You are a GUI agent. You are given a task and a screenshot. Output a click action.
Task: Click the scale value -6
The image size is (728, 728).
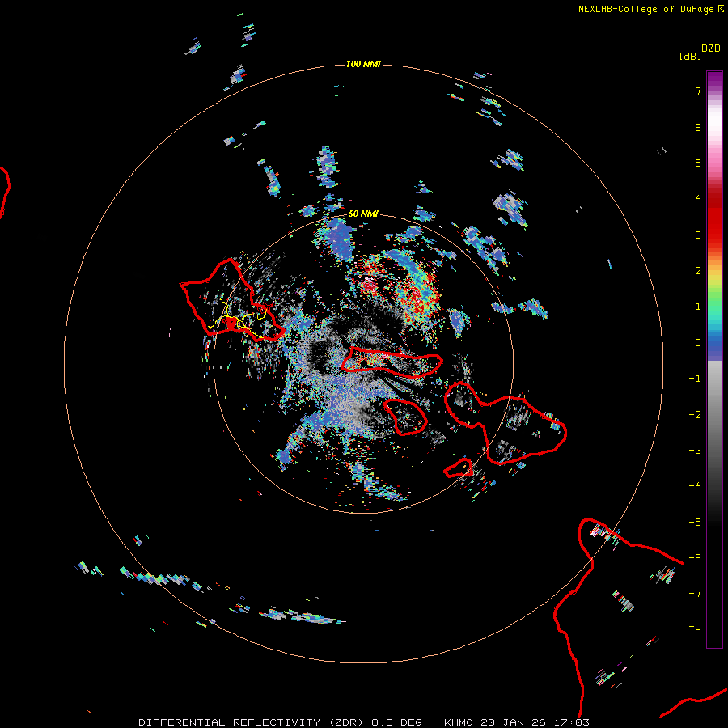(695, 558)
